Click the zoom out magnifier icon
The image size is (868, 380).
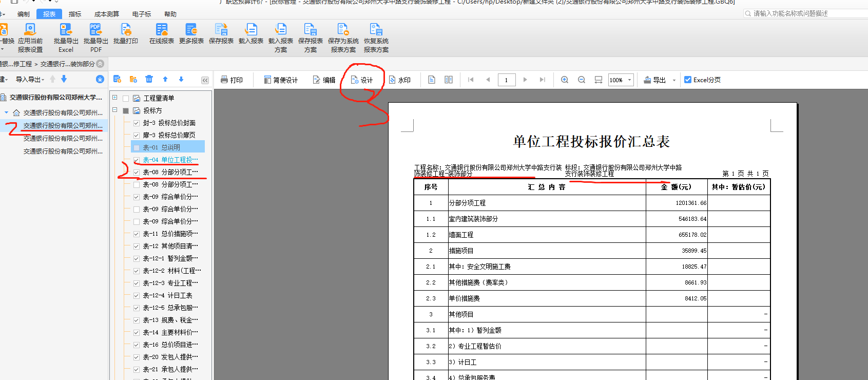tap(582, 80)
